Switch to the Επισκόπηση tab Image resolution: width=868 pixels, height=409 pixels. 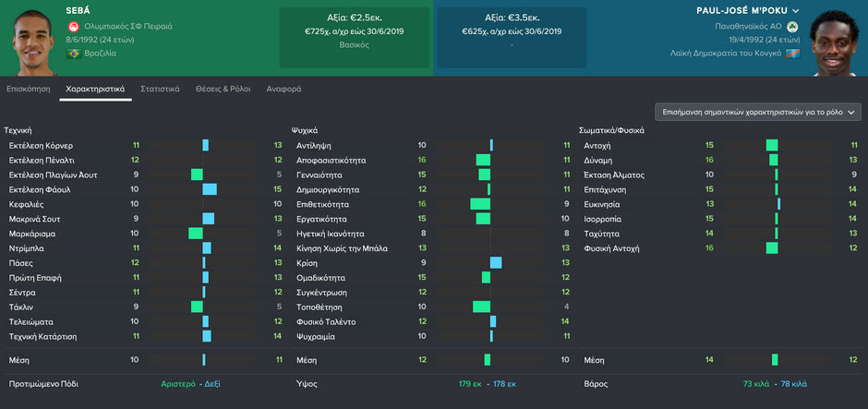(28, 90)
